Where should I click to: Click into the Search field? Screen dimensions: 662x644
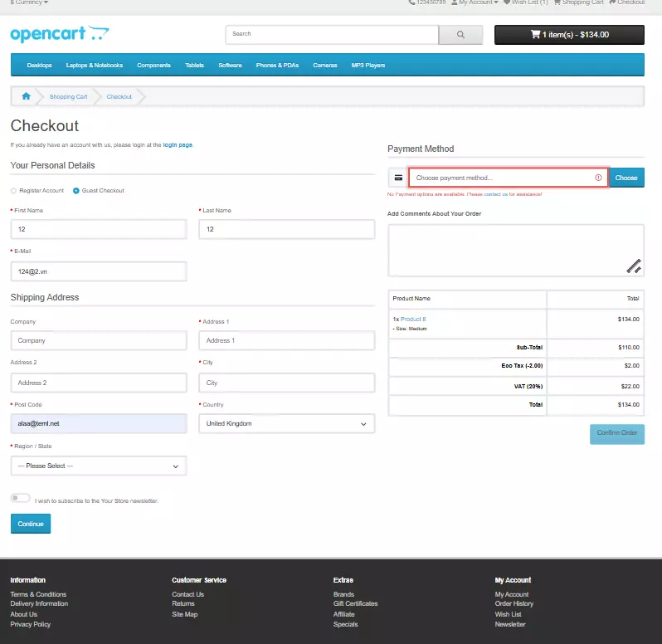332,35
